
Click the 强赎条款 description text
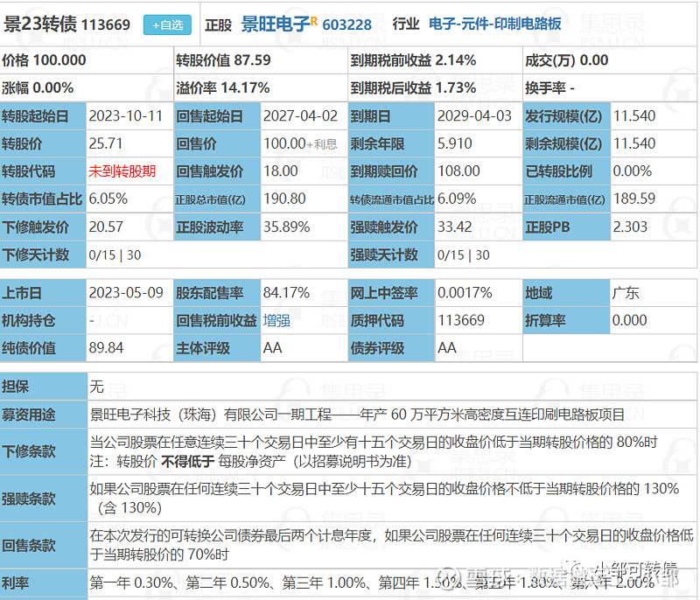pyautogui.click(x=384, y=499)
